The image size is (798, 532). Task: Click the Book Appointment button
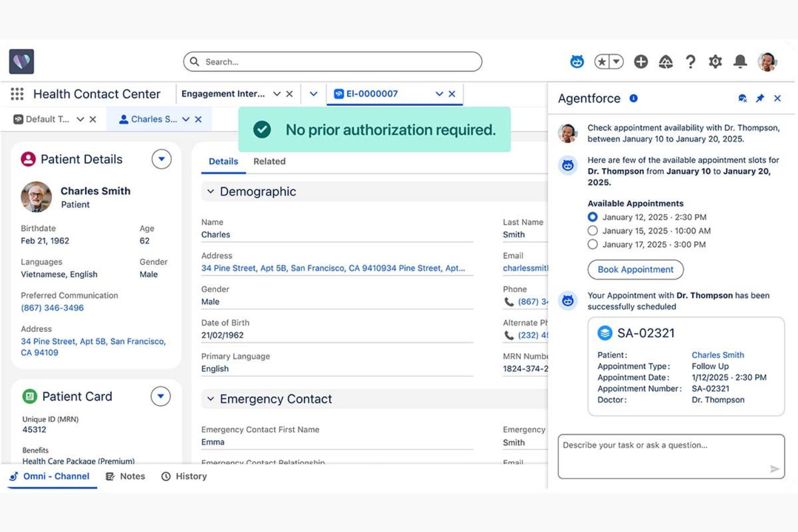point(636,270)
